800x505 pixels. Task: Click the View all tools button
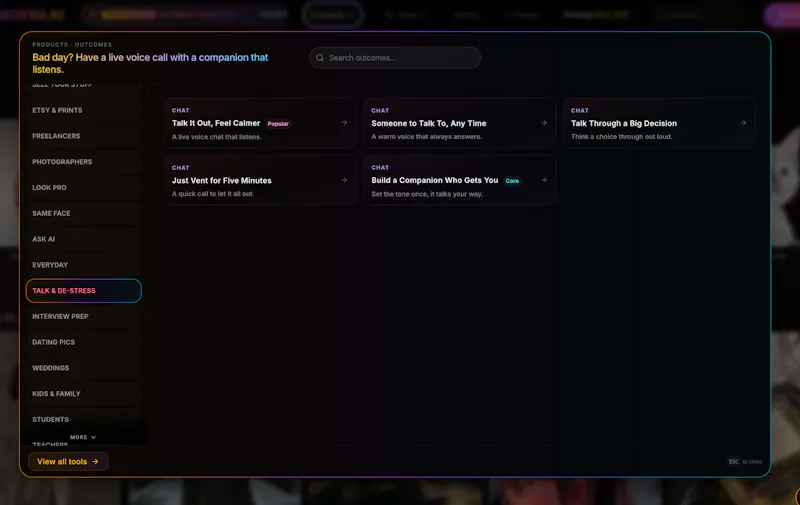pyautogui.click(x=68, y=461)
